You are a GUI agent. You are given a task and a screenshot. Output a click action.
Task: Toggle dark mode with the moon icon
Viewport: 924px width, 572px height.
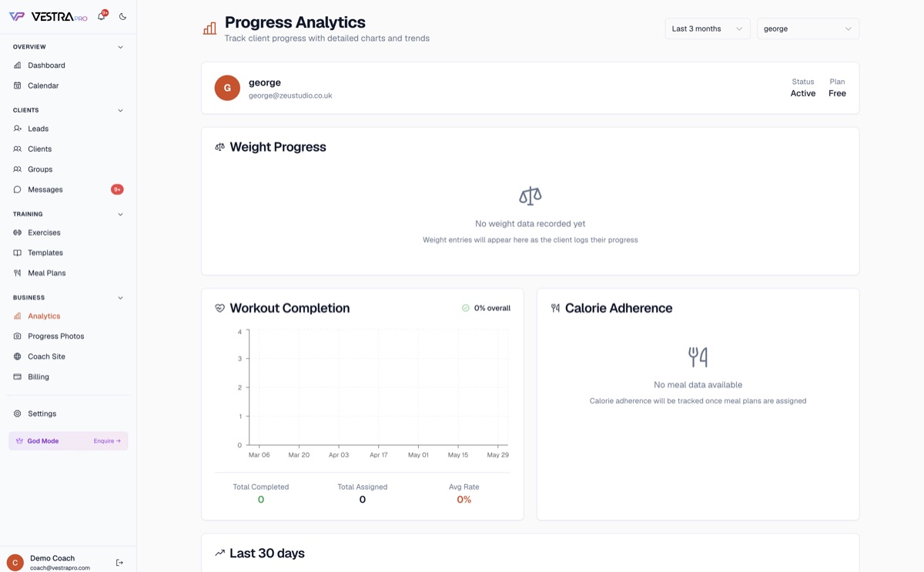pyautogui.click(x=122, y=16)
